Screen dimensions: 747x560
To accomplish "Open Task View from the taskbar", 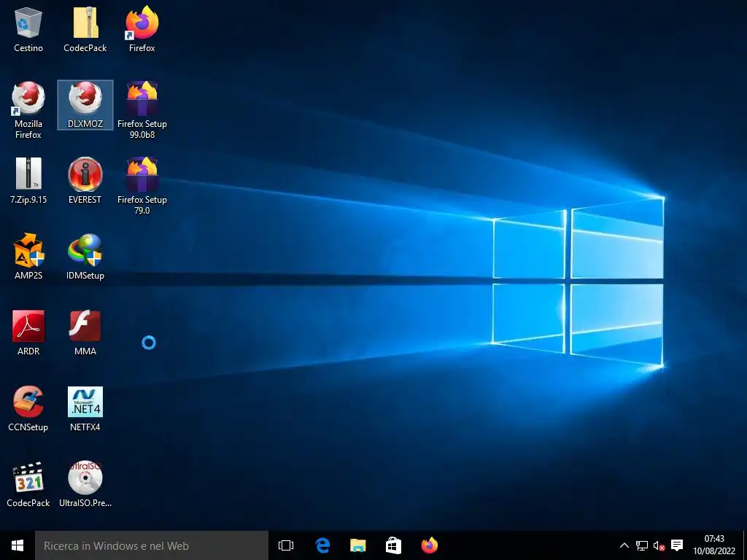I will click(286, 545).
